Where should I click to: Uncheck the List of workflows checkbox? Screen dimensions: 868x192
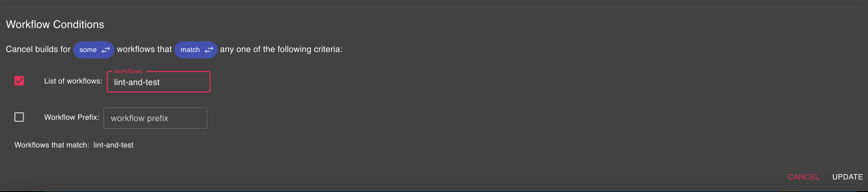click(19, 81)
